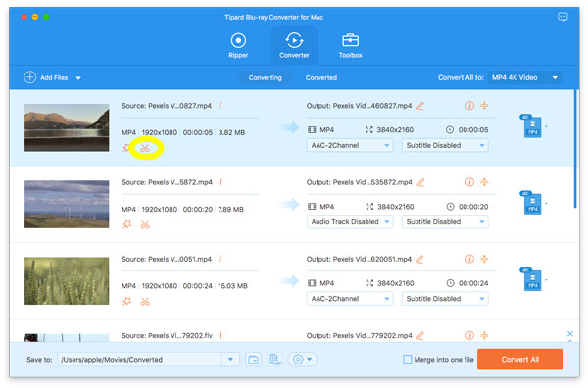Open the edit effects star icon for second video
The image size is (588, 388).
(127, 224)
